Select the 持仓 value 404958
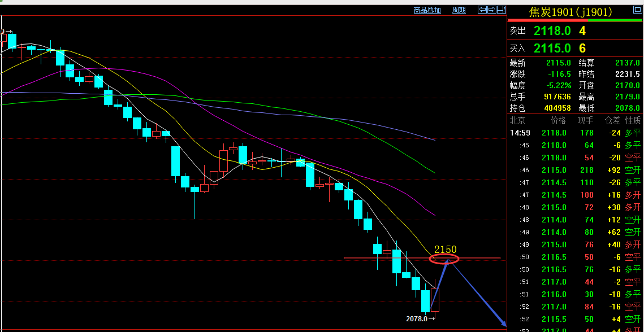Image resolution: width=644 pixels, height=332 pixels. click(x=557, y=108)
